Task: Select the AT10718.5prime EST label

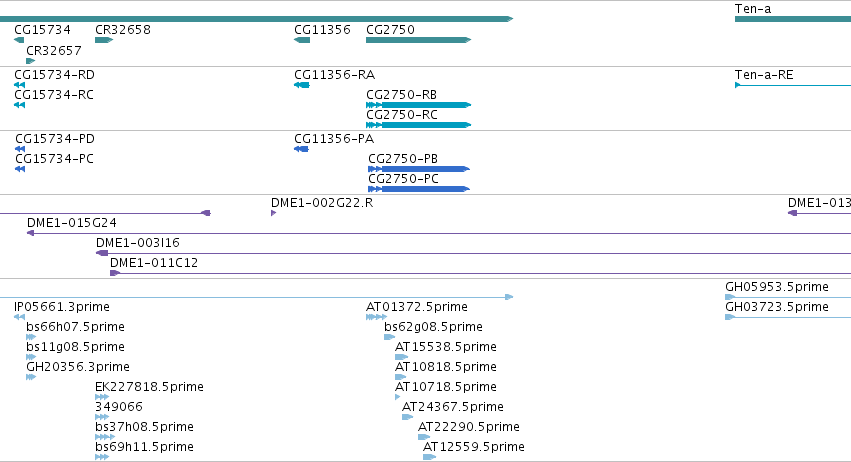Action: pos(446,387)
